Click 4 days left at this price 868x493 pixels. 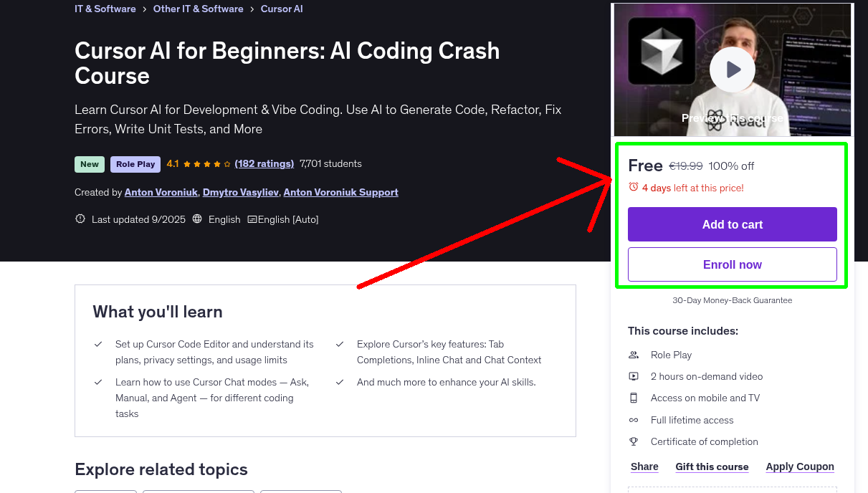coord(693,188)
